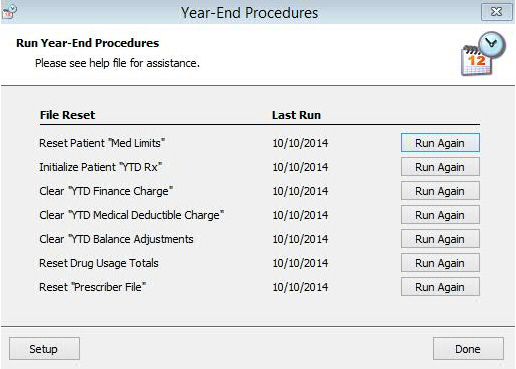This screenshot has width=516, height=369.
Task: Run Again for Initialize Patient YTD Rx
Action: point(440,167)
